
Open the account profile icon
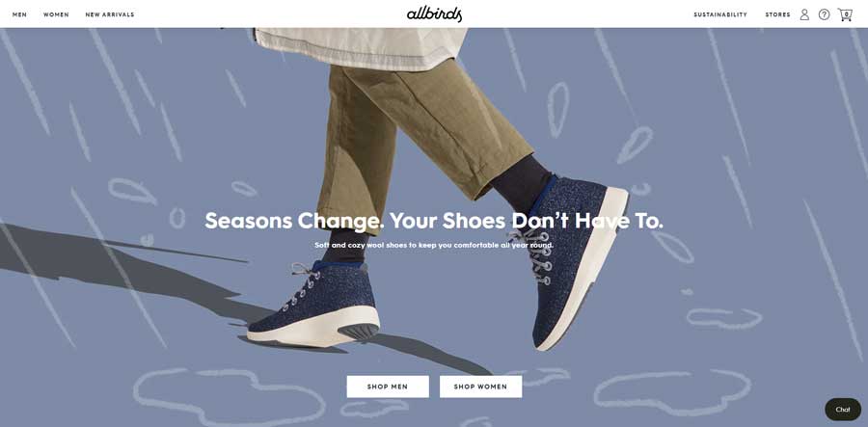pyautogui.click(x=804, y=14)
